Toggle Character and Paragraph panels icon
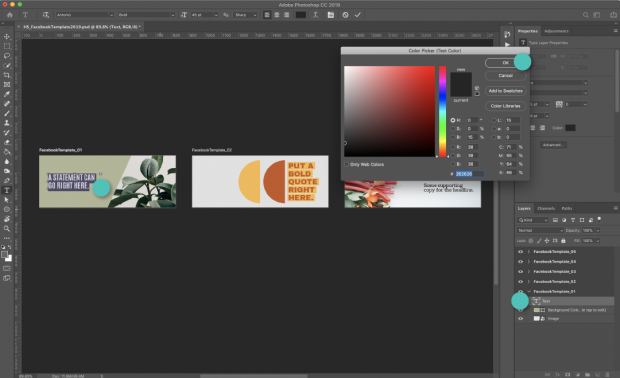 tap(331, 15)
